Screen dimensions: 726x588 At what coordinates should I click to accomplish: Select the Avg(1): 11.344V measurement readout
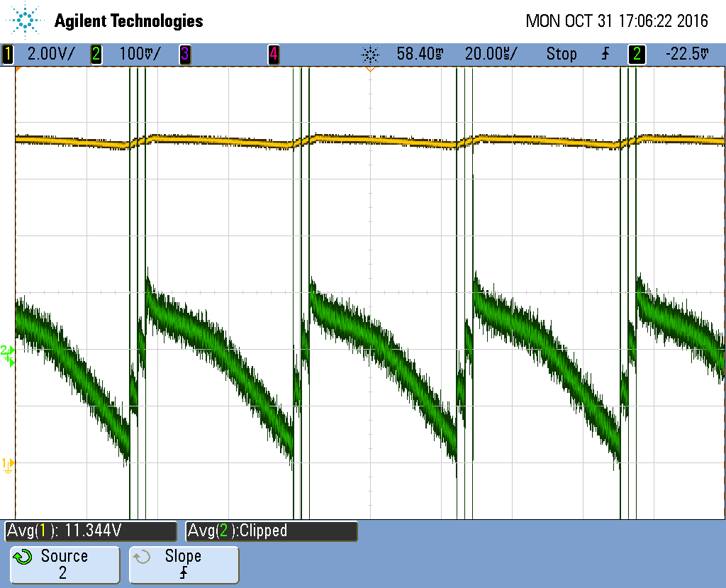click(x=89, y=531)
